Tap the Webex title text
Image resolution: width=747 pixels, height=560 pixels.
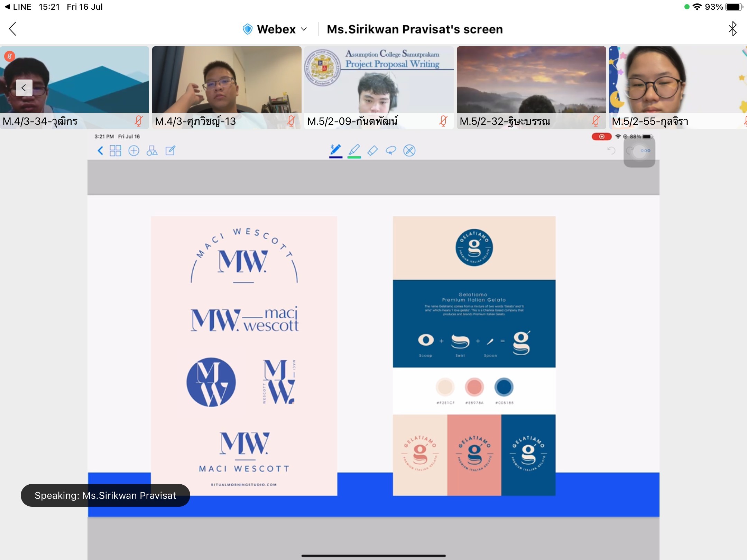point(276,29)
